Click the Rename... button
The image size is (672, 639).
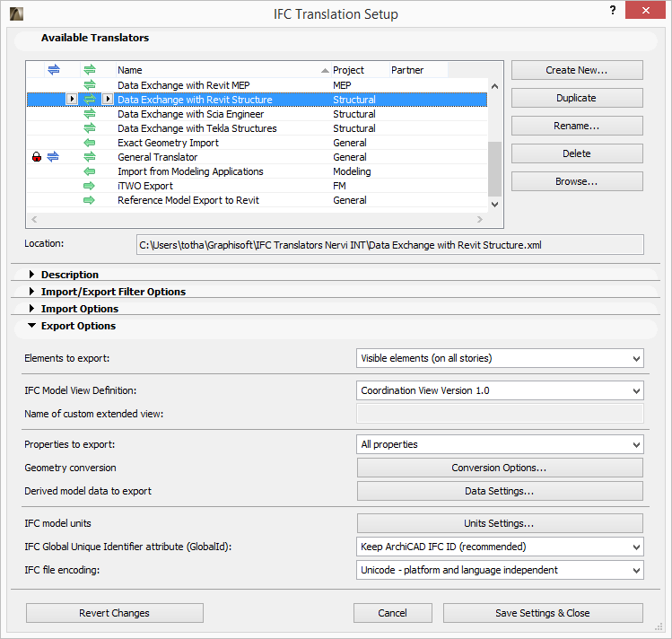tap(577, 126)
